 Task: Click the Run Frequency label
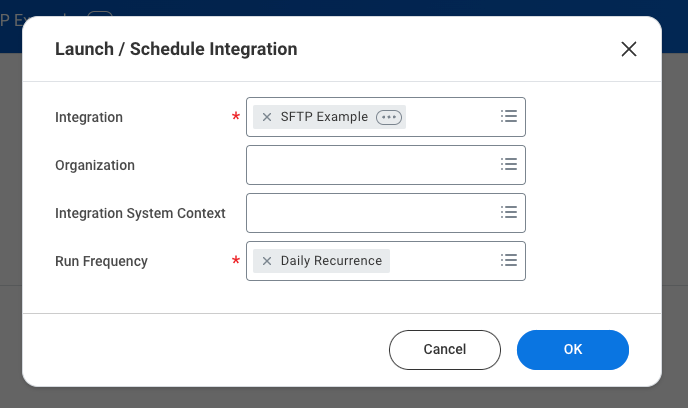point(101,261)
